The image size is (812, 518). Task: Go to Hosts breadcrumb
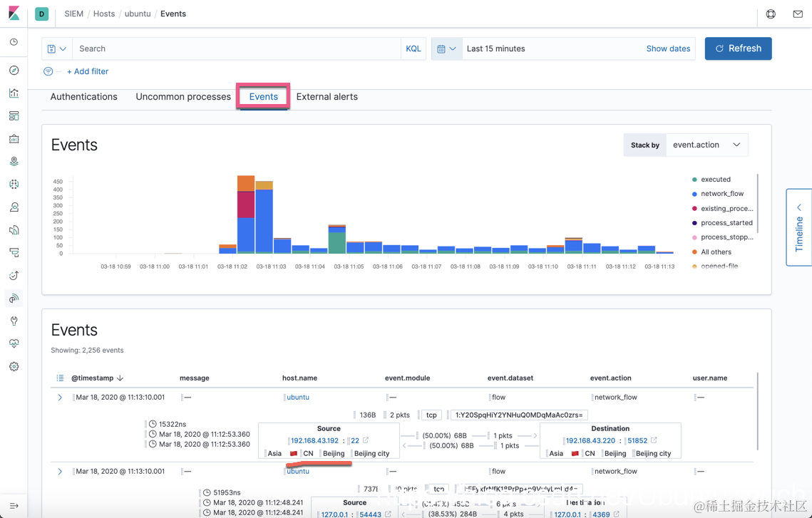point(104,14)
